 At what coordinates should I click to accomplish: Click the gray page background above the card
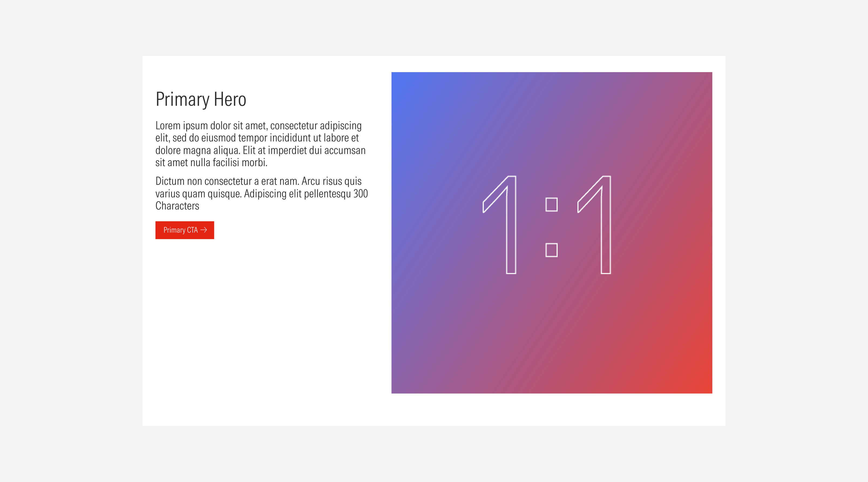434,27
